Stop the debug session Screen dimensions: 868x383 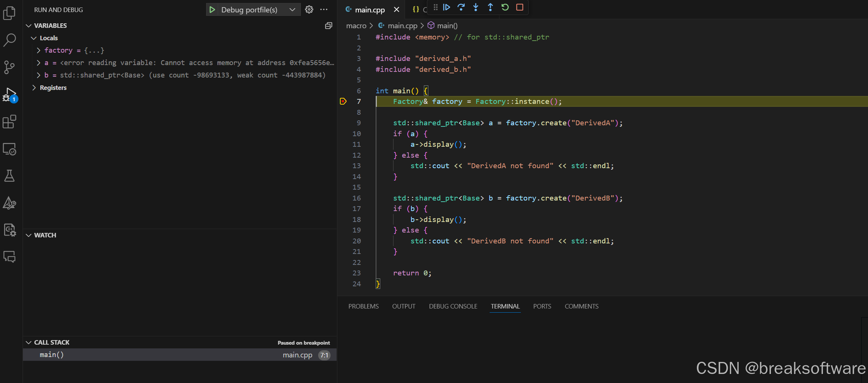[x=520, y=7]
